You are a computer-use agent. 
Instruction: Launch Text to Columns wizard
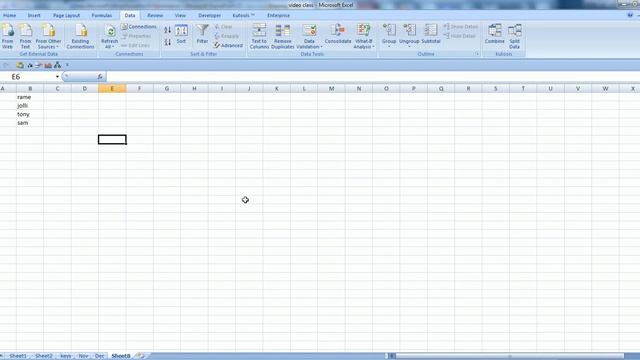pos(259,36)
